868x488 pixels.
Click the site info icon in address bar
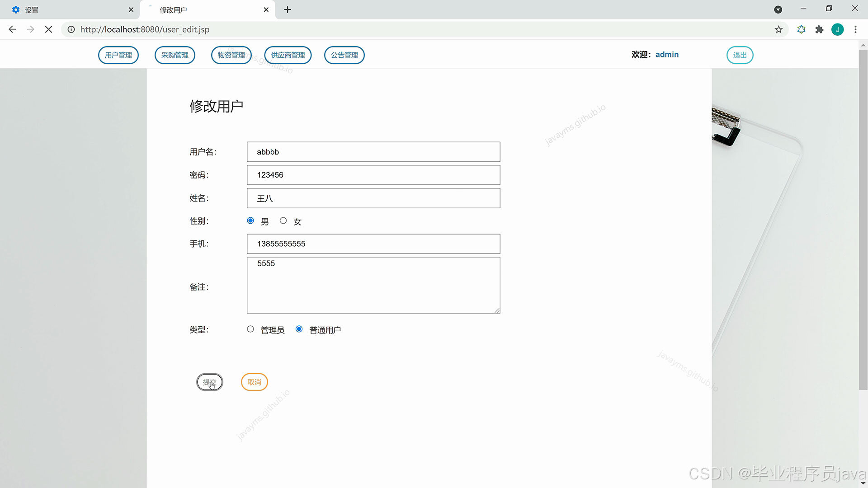tap(71, 29)
